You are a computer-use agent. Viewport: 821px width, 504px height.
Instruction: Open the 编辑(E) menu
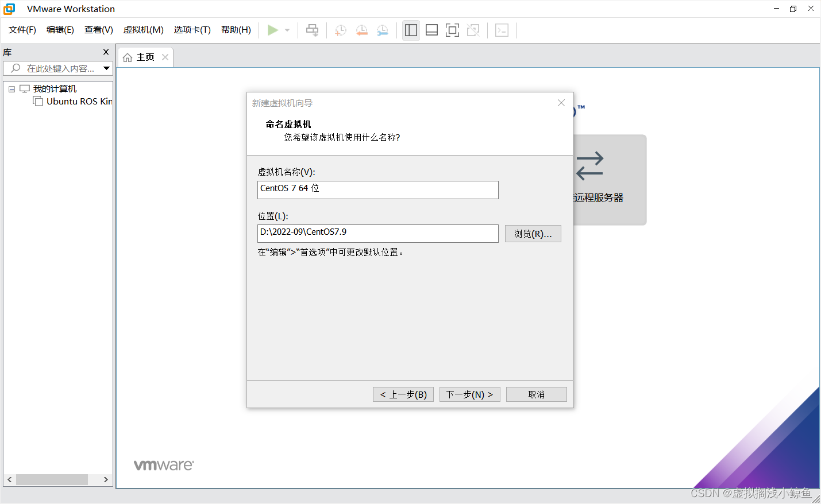pos(60,30)
